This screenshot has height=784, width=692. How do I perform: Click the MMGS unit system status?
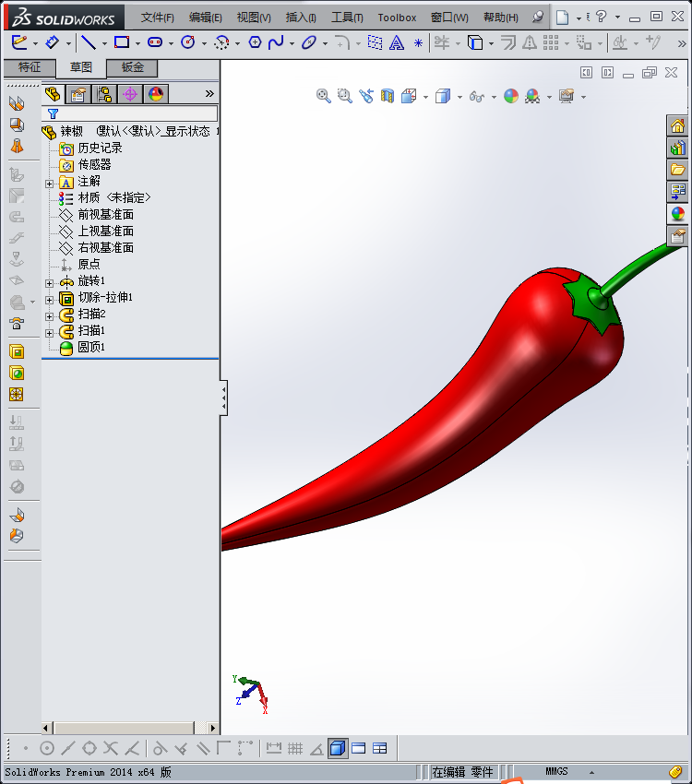(x=556, y=771)
